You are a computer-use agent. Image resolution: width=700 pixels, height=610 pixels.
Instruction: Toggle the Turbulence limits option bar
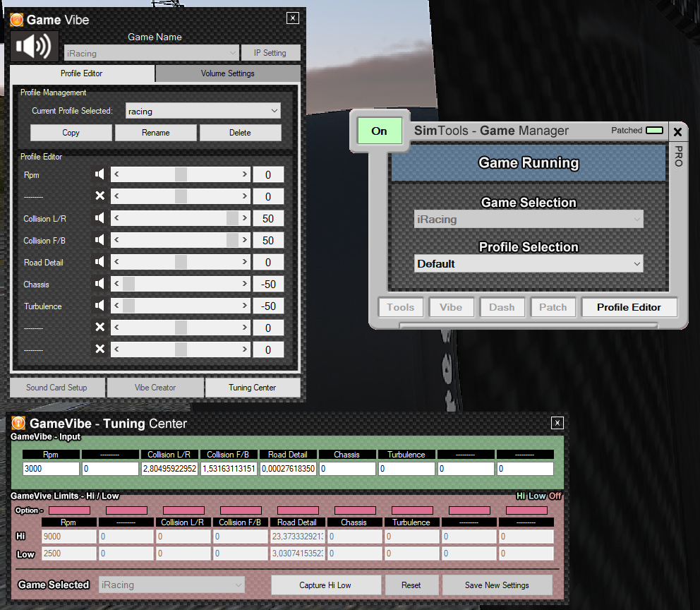click(412, 510)
